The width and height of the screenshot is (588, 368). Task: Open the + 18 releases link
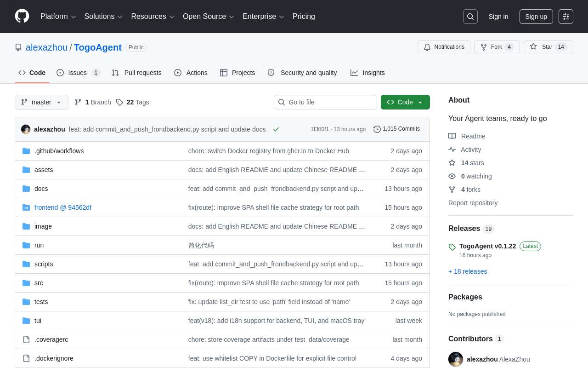(468, 271)
